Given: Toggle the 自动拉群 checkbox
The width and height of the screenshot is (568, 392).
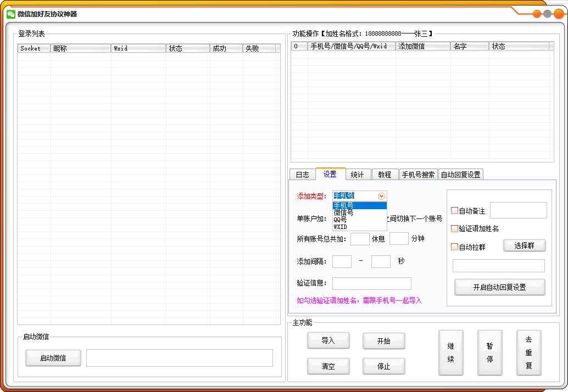Looking at the screenshot, I should 454,247.
